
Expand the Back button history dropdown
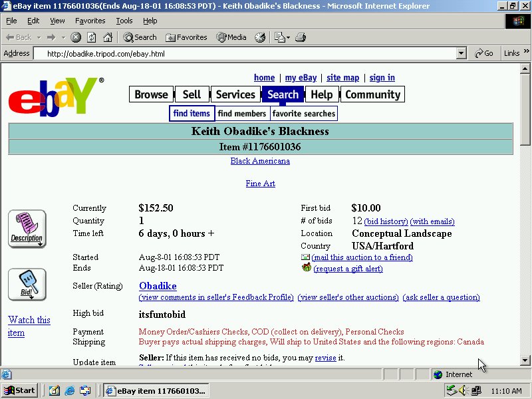click(x=39, y=38)
